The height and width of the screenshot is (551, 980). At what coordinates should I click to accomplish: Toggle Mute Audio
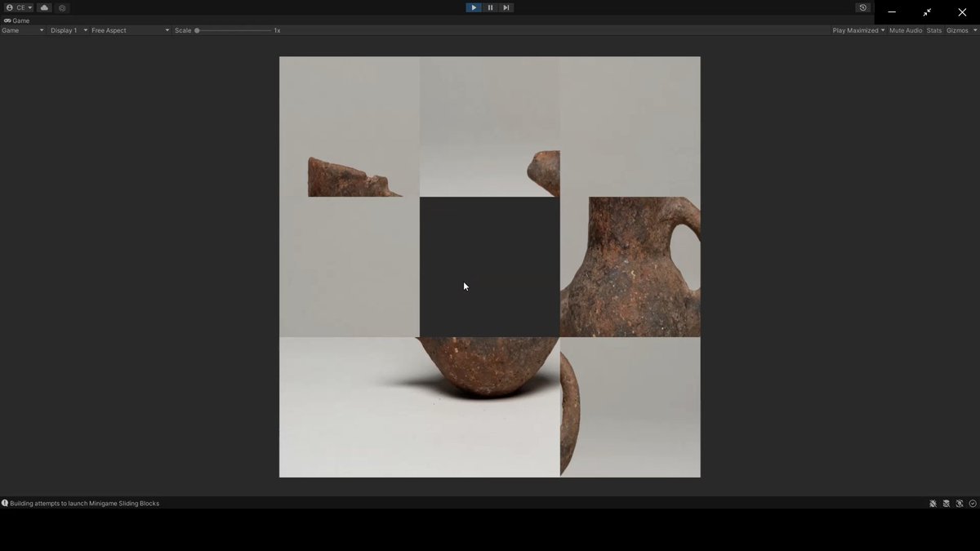click(x=906, y=30)
